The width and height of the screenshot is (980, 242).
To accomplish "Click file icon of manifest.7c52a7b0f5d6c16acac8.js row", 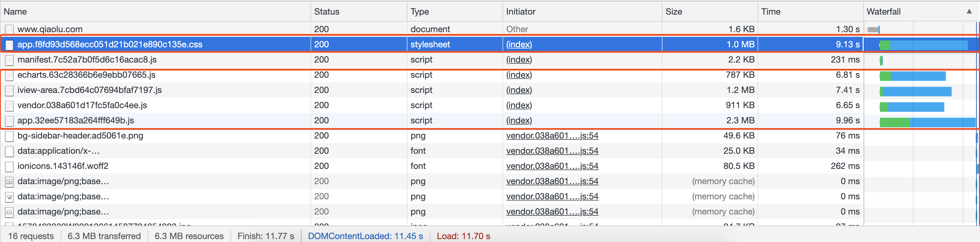I will (9, 60).
